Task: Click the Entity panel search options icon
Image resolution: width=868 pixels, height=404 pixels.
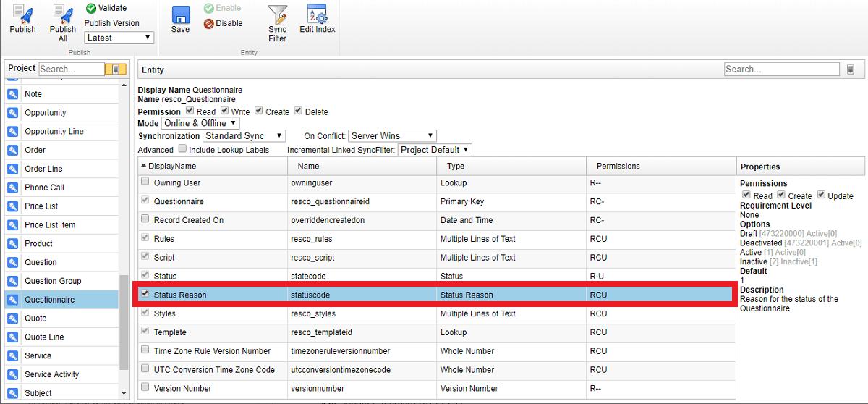Action: pos(851,70)
